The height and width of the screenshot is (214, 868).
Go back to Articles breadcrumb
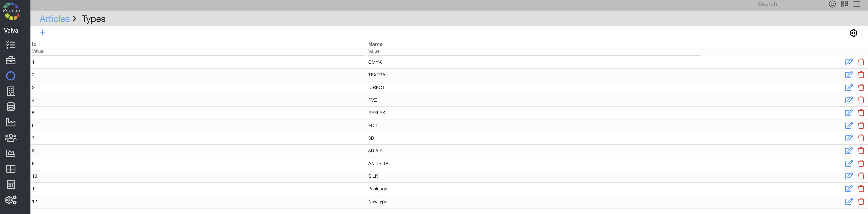coord(55,19)
